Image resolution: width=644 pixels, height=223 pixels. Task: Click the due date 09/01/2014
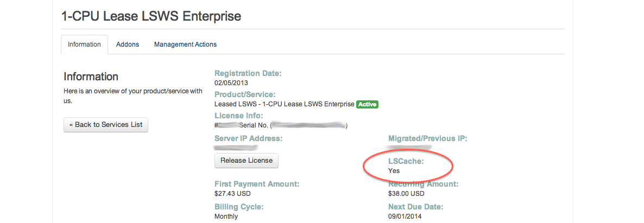point(405,216)
